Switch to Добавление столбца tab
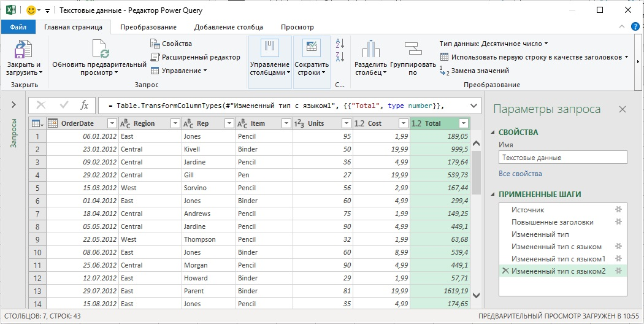Viewport: 644px width, 324px height. click(x=228, y=27)
